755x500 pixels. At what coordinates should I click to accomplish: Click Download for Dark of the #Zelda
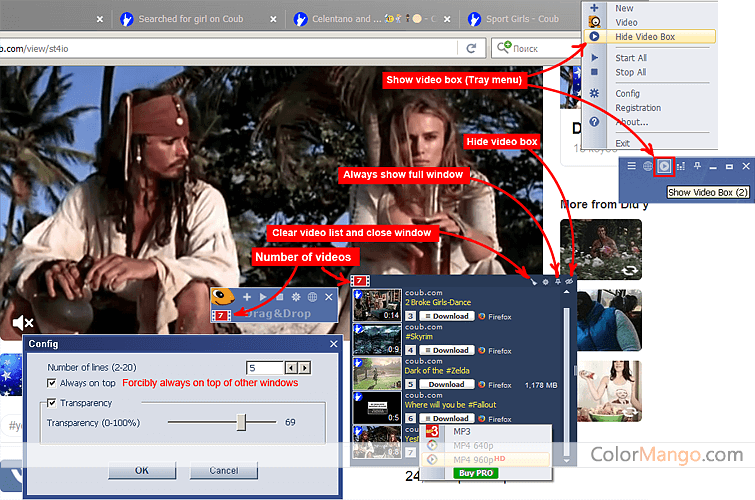446,384
